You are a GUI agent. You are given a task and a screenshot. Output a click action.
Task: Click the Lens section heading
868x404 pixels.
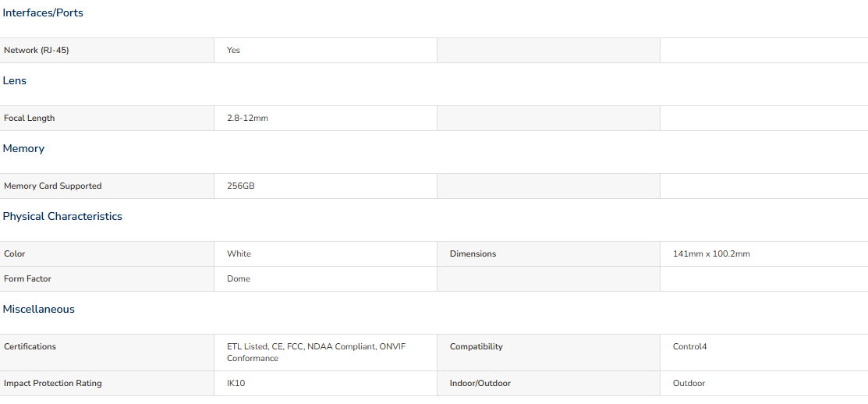click(14, 81)
